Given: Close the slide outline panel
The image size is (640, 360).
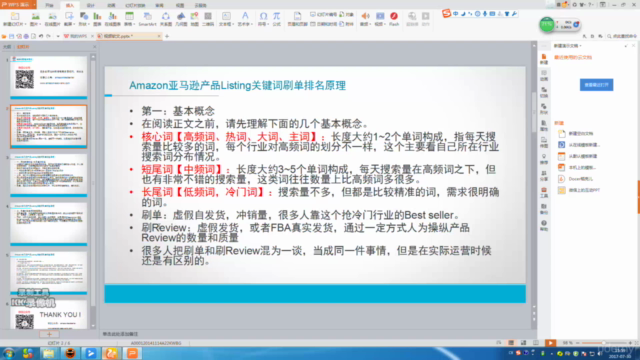Looking at the screenshot, I should pyautogui.click(x=94, y=47).
